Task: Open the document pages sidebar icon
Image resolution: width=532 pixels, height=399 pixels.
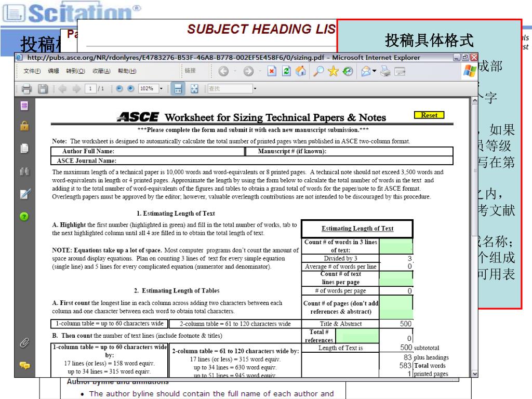Action: pos(24,148)
